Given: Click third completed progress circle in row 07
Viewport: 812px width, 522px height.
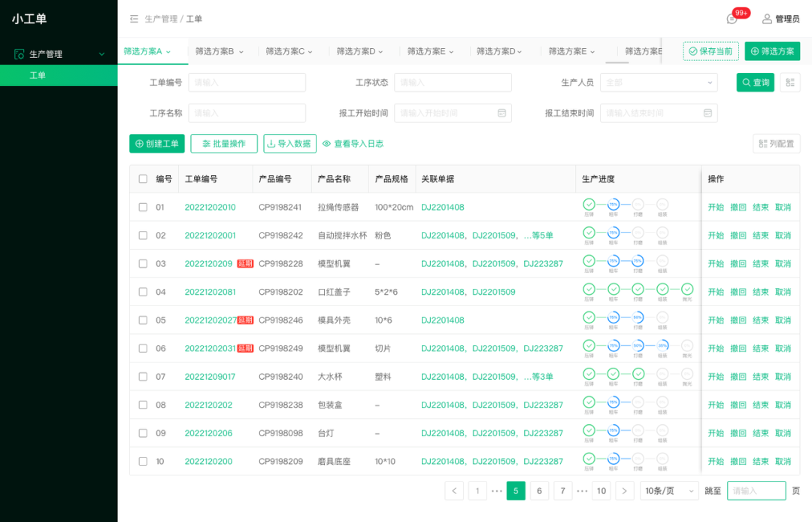Looking at the screenshot, I should [638, 373].
